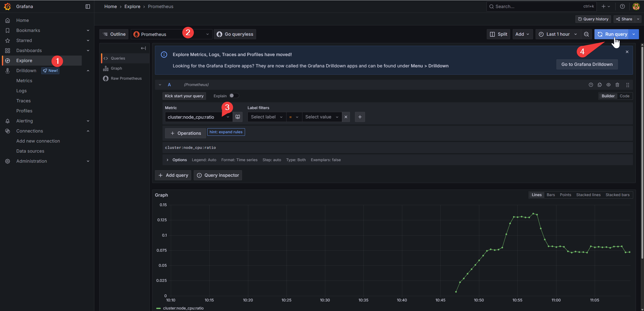This screenshot has width=644, height=311.
Task: Open Logs under Drilldown
Action: click(21, 91)
